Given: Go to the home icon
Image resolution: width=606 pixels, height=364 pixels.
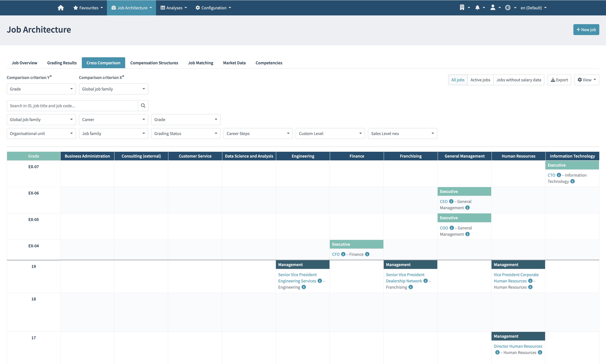Looking at the screenshot, I should [61, 8].
